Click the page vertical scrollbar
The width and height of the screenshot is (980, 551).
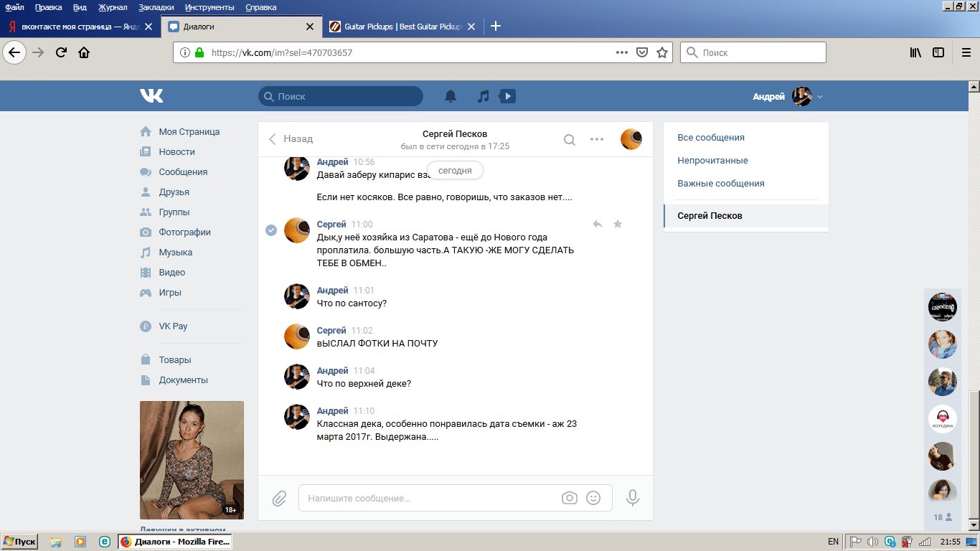tap(974, 309)
